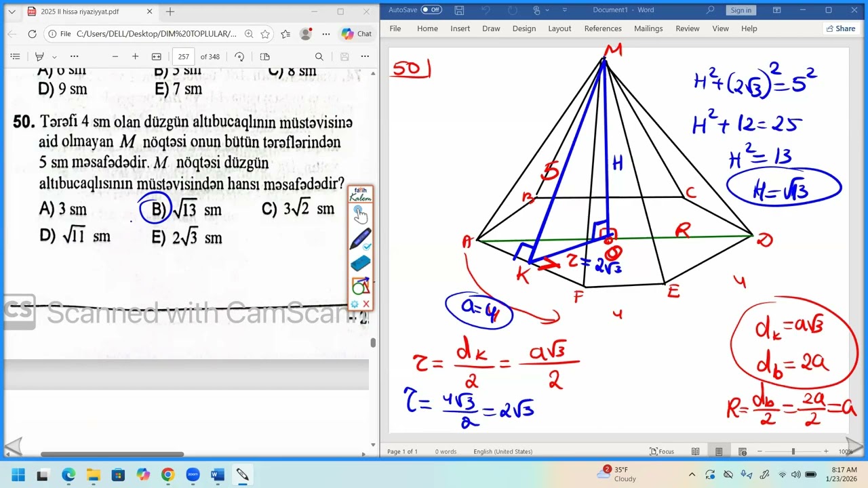
Task: Click the Fit to width icon in PDF toolbar
Action: click(156, 57)
